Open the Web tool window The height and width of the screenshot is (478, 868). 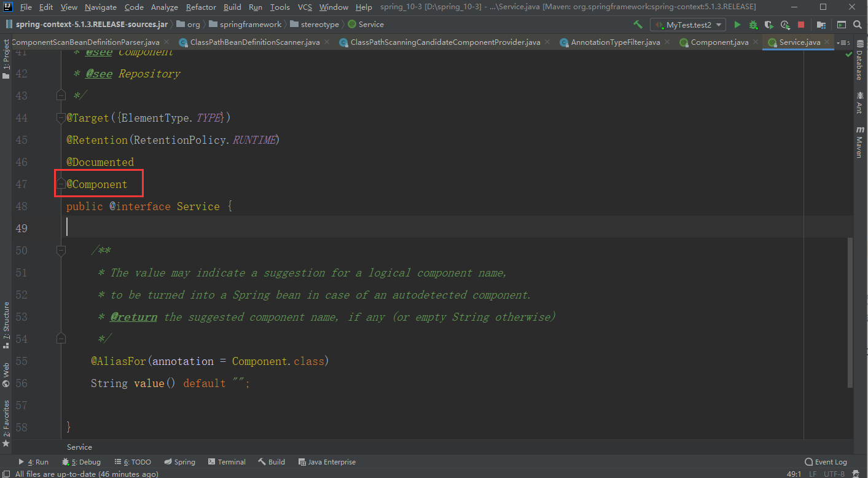[x=6, y=375]
